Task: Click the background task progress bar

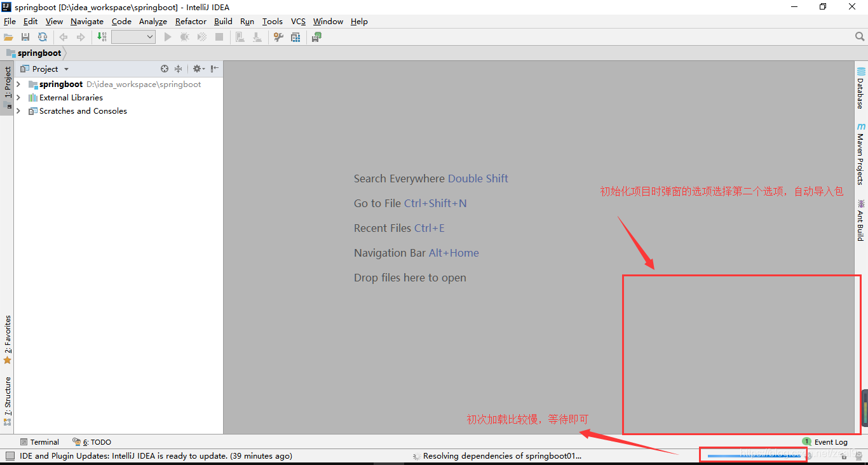Action: point(754,455)
